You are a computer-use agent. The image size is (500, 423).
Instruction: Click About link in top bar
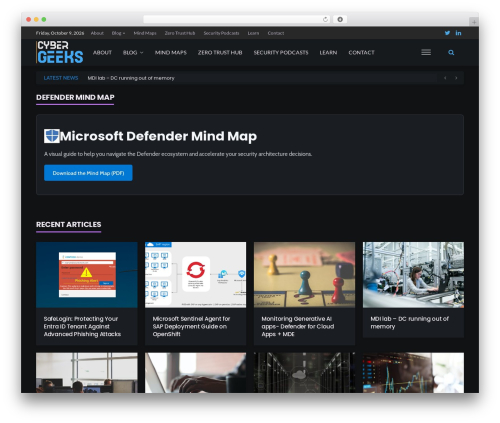[x=97, y=33]
